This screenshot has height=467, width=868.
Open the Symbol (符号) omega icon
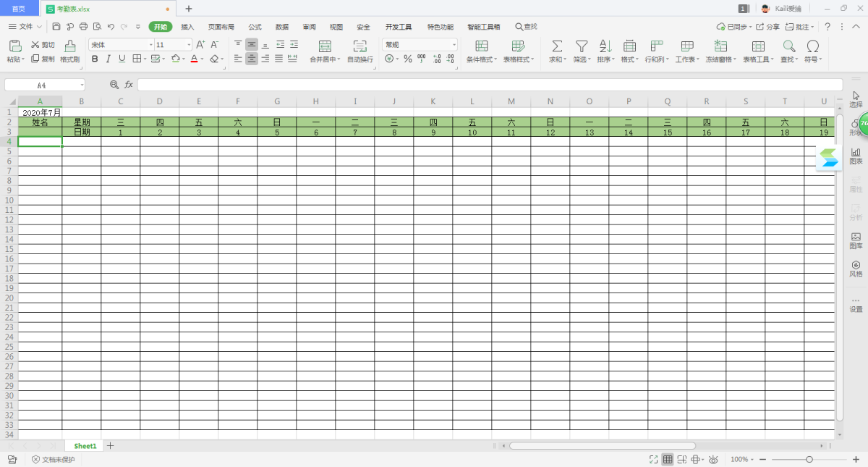pos(813,46)
